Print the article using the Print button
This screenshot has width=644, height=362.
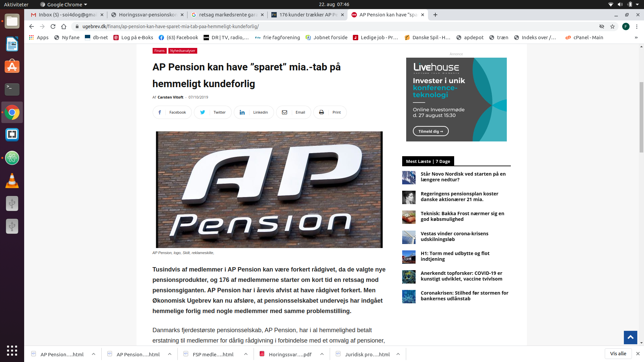tap(330, 112)
